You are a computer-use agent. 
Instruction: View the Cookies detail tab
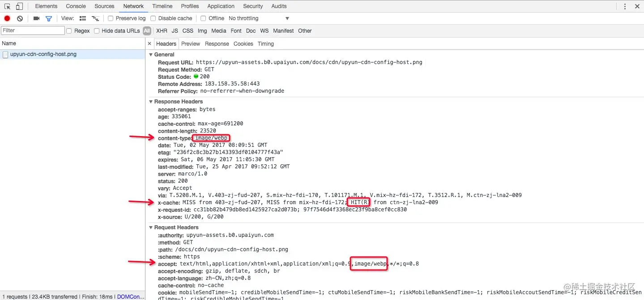[243, 44]
